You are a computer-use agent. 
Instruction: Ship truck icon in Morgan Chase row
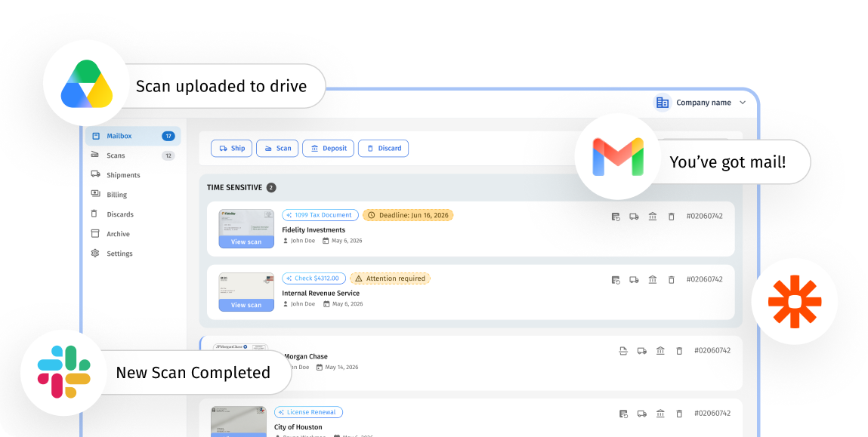(641, 351)
